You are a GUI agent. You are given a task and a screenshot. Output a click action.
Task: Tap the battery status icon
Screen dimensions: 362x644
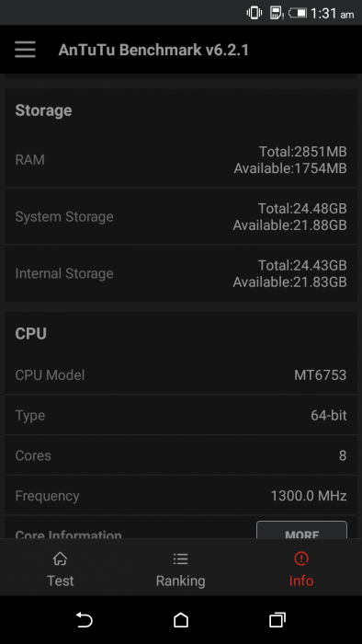[x=298, y=13]
